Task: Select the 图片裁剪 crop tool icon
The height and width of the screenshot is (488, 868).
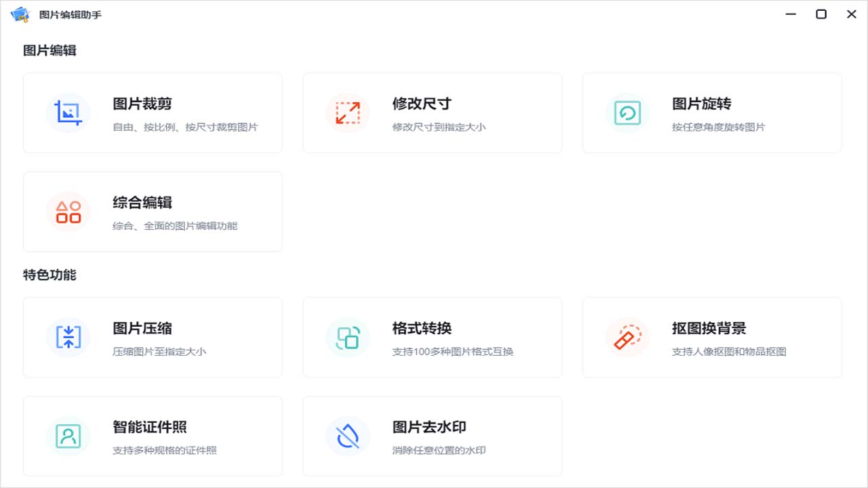Action: coord(68,113)
